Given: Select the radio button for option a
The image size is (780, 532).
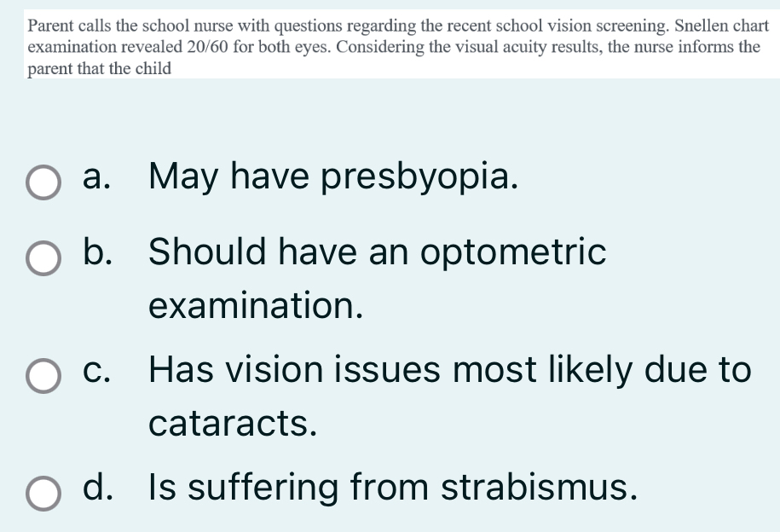Looking at the screenshot, I should 43,182.
